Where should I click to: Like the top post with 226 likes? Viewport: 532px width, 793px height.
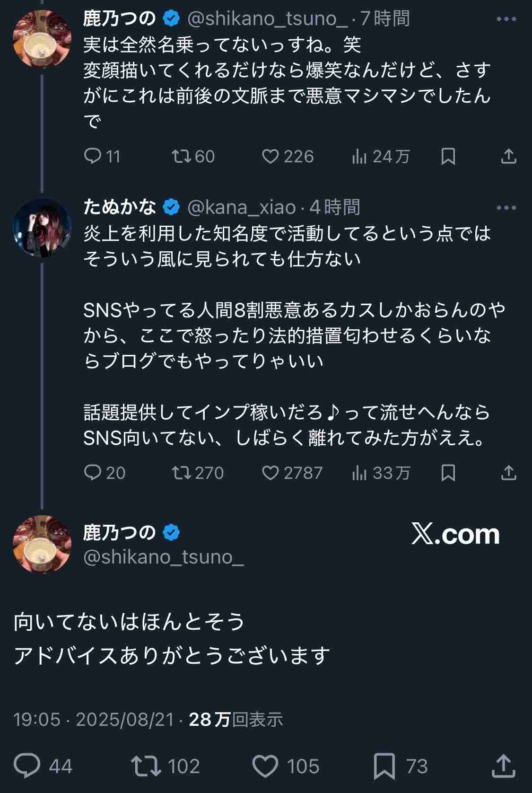pyautogui.click(x=270, y=156)
